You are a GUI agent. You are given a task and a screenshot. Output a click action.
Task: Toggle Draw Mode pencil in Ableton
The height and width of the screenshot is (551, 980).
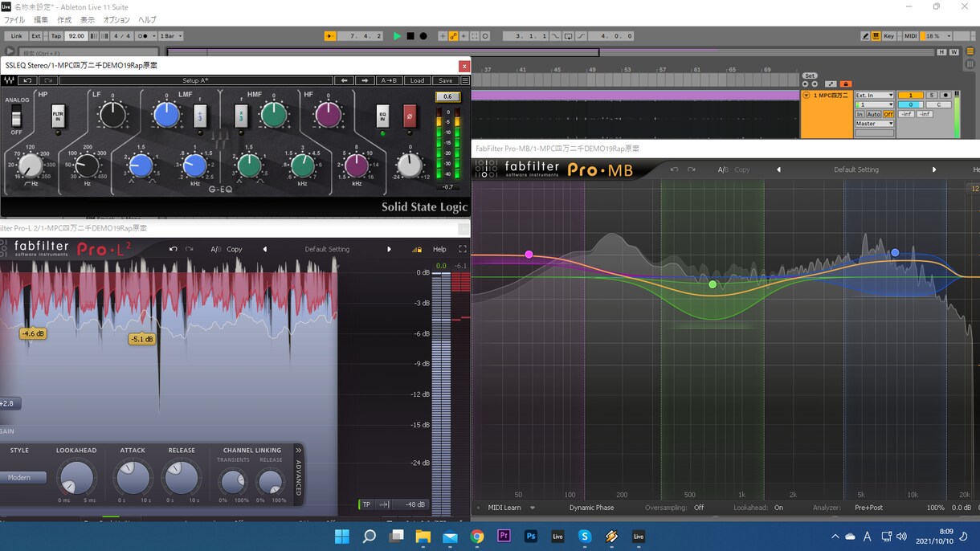click(865, 36)
